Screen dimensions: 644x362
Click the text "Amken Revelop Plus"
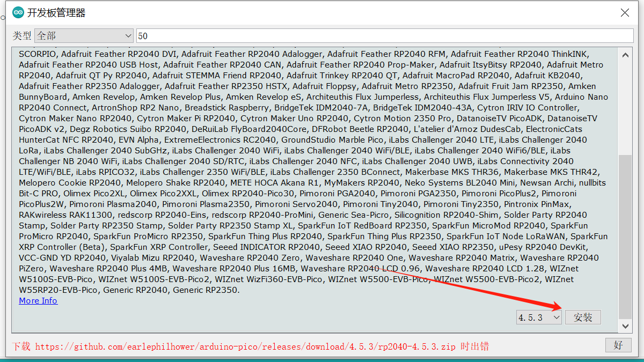180,97
